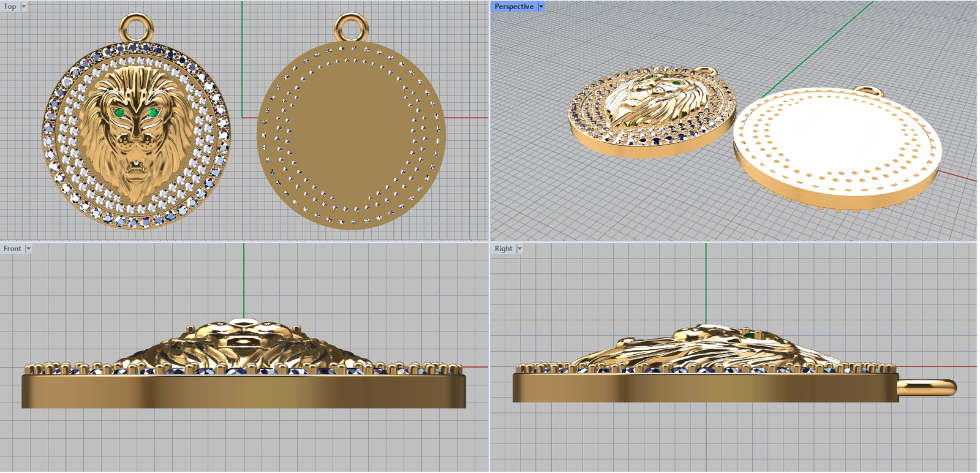Screen dimensions: 980x473
Task: Select the protruding bail in Right view
Action: 928,387
